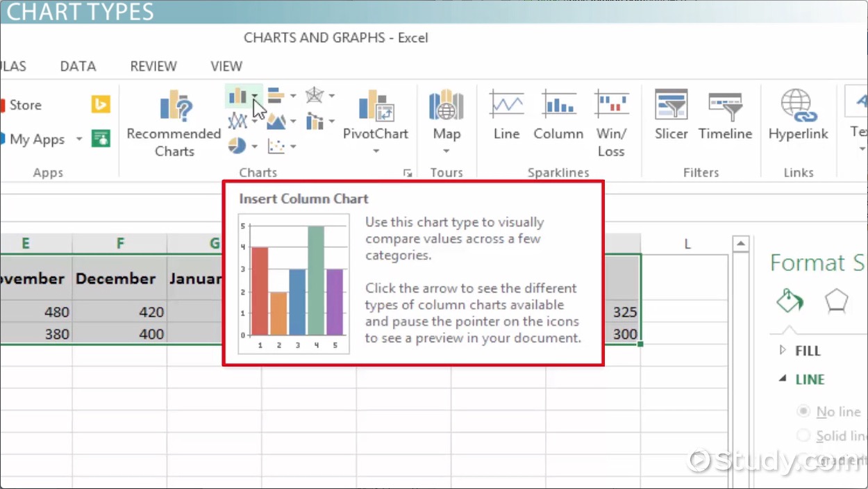Insert a pie chart
The width and height of the screenshot is (868, 489).
(237, 146)
